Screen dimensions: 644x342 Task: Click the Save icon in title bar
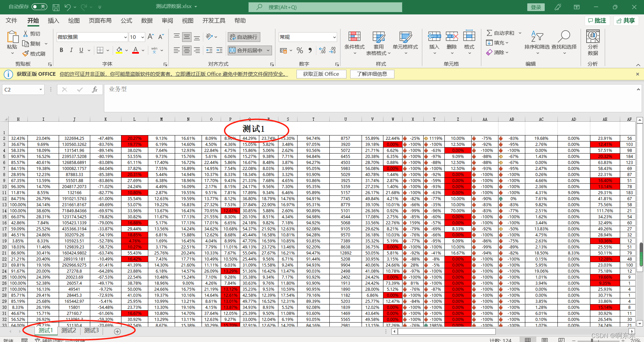point(56,7)
